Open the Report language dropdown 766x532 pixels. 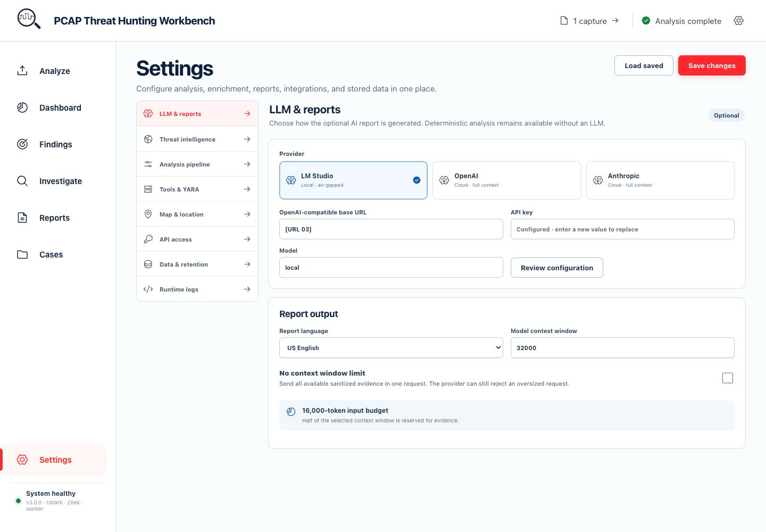pyautogui.click(x=391, y=348)
